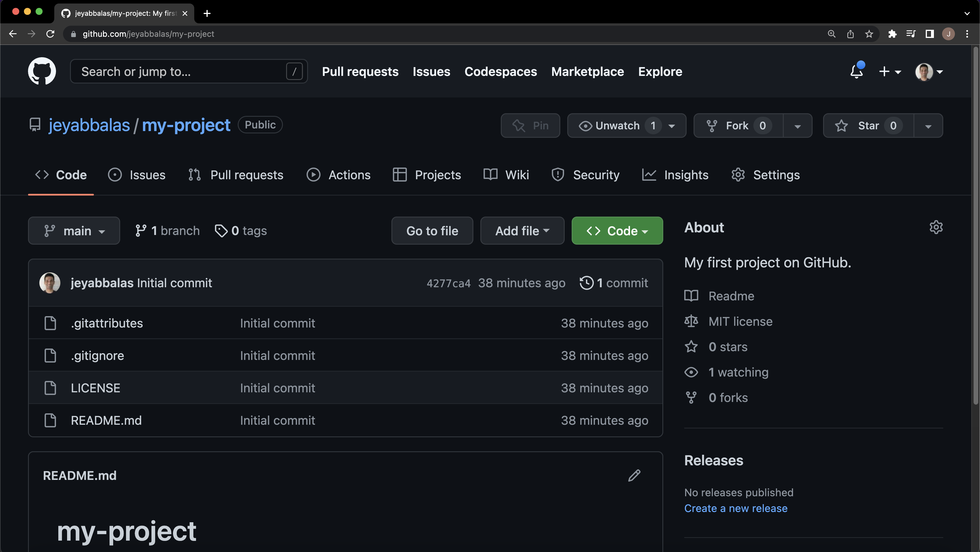
Task: Fork the my-project repository
Action: (738, 126)
